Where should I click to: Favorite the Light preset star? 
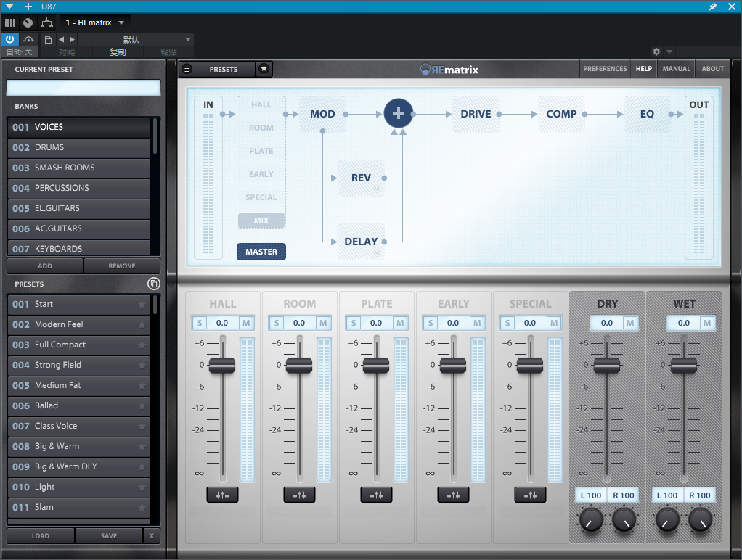pyautogui.click(x=142, y=487)
